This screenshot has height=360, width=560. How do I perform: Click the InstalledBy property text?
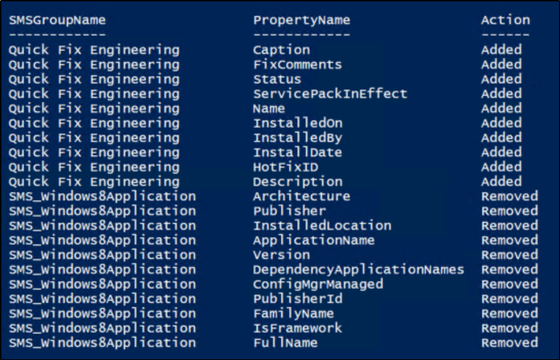[x=298, y=138]
